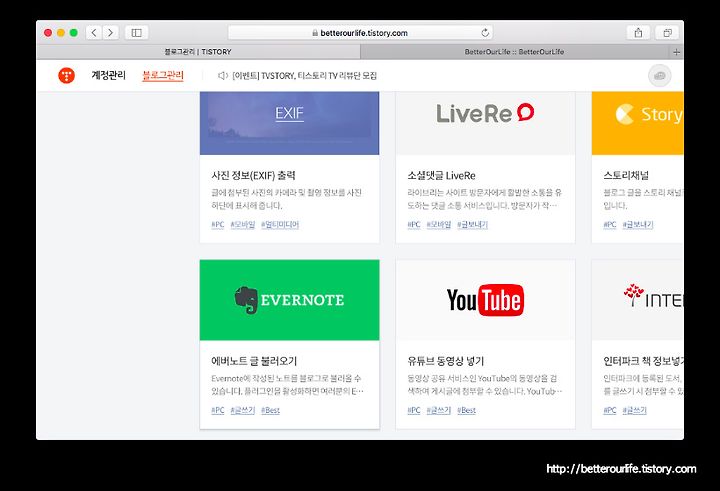Click the #Best tag on YouTube card

(x=467, y=410)
